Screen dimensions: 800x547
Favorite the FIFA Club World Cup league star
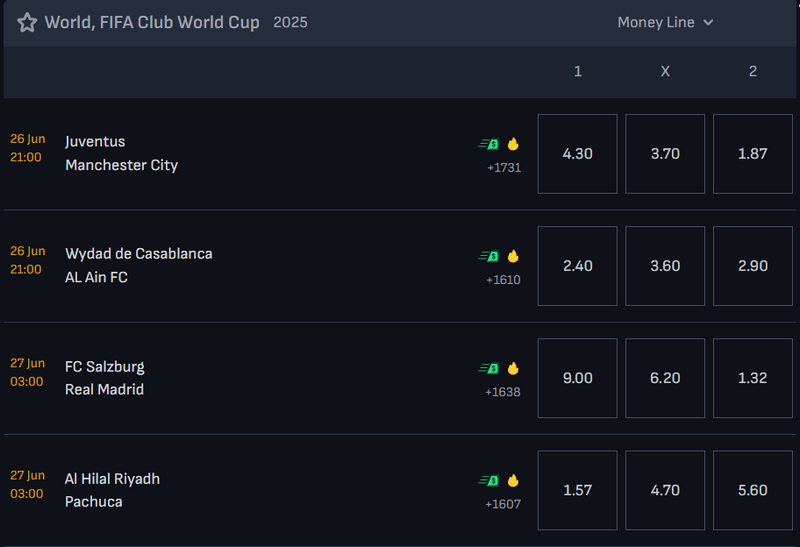click(27, 22)
